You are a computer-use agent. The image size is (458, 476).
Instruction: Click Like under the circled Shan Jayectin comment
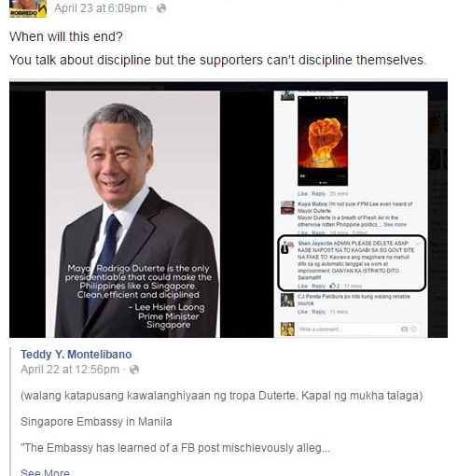click(x=302, y=286)
